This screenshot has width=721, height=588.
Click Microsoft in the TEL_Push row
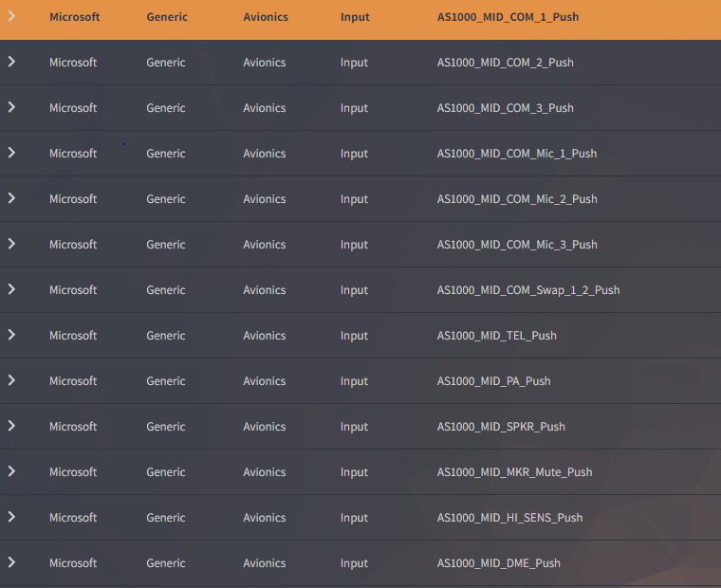click(x=73, y=336)
